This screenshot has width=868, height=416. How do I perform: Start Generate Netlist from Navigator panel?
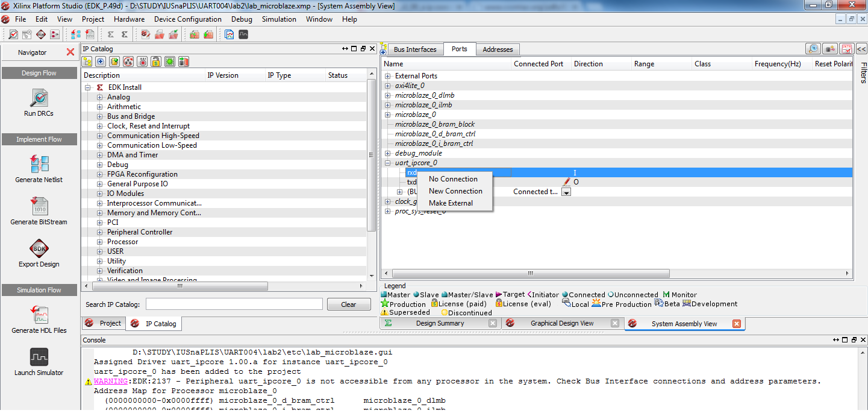39,169
